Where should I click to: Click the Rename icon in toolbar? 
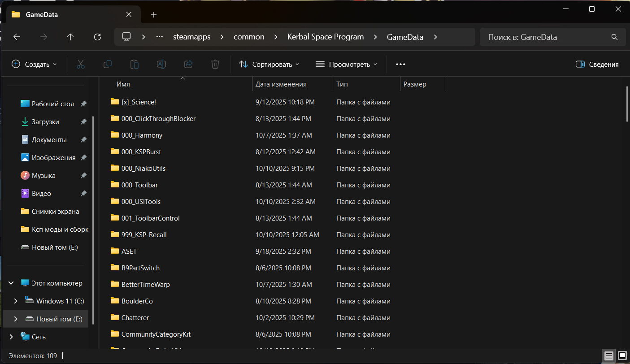(x=161, y=64)
